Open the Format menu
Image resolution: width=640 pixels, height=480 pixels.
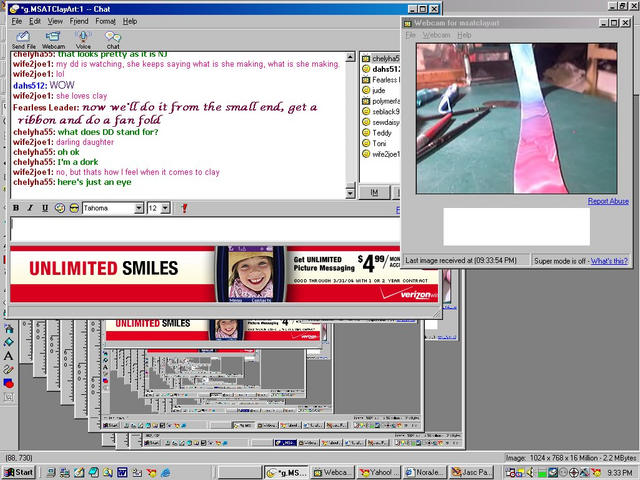[x=106, y=21]
